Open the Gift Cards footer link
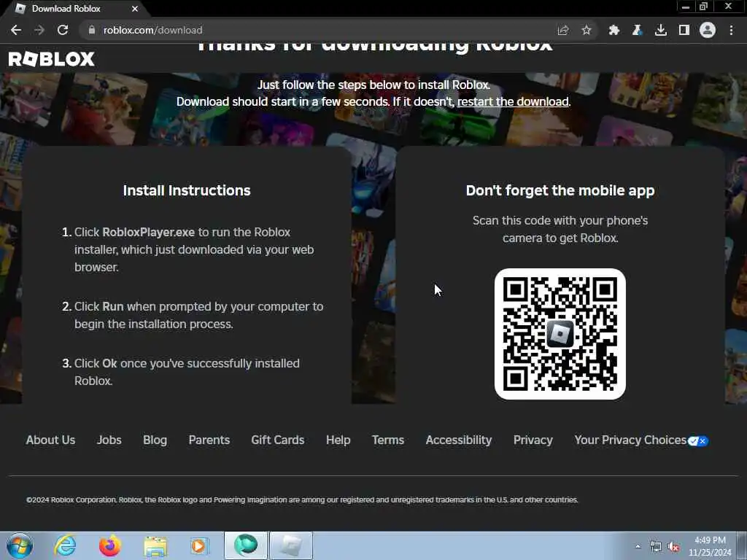The height and width of the screenshot is (560, 747). click(278, 440)
